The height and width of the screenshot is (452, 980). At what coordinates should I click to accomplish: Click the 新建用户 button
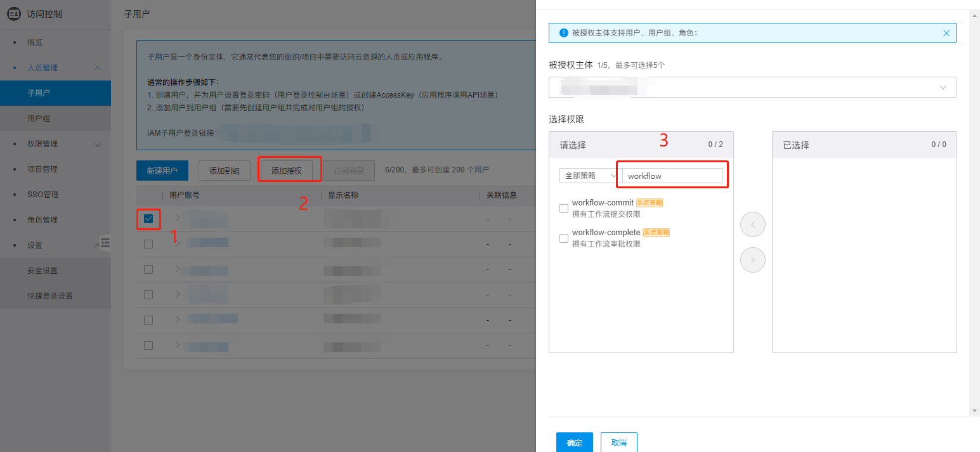pos(162,171)
